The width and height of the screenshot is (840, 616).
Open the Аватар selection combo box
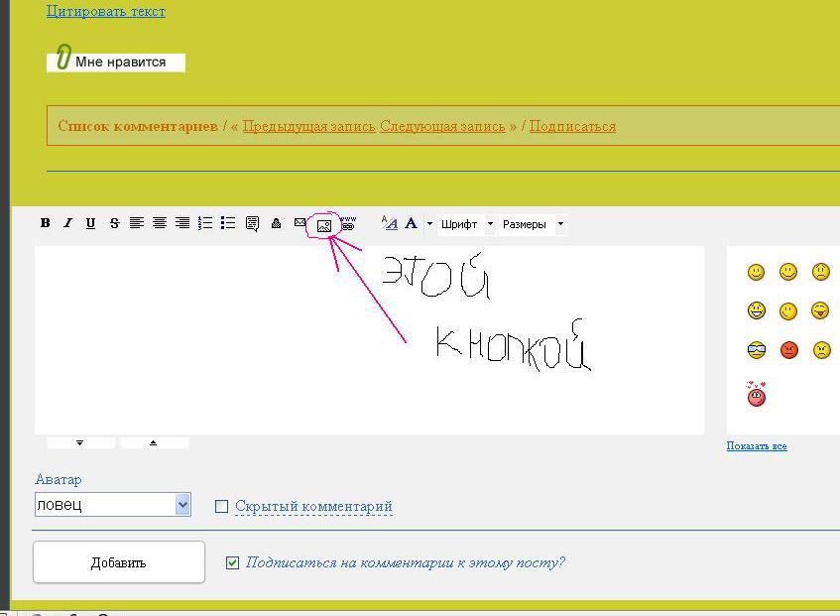(112, 505)
